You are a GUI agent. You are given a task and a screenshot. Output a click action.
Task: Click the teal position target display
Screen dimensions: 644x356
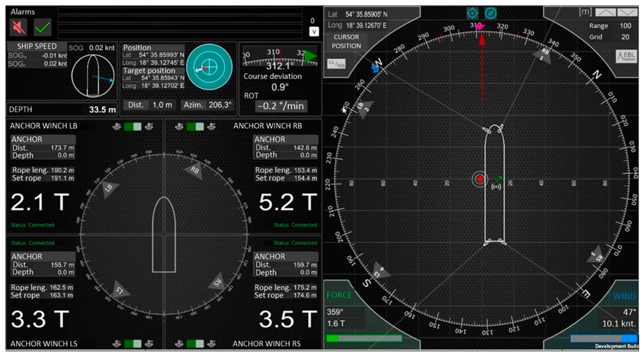(209, 67)
